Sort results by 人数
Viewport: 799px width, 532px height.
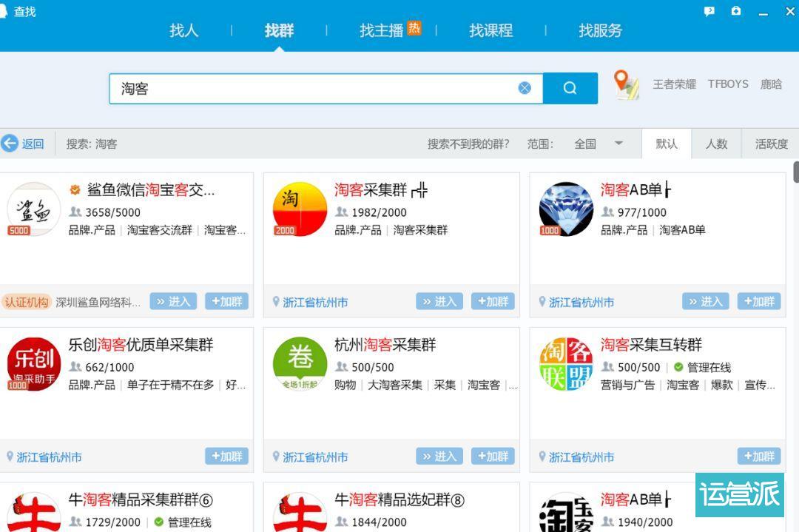coord(716,144)
